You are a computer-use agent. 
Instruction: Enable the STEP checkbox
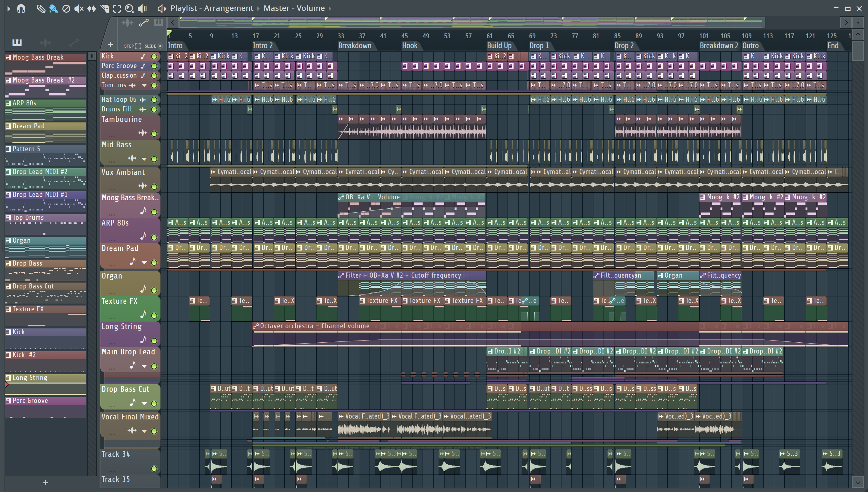pos(138,46)
